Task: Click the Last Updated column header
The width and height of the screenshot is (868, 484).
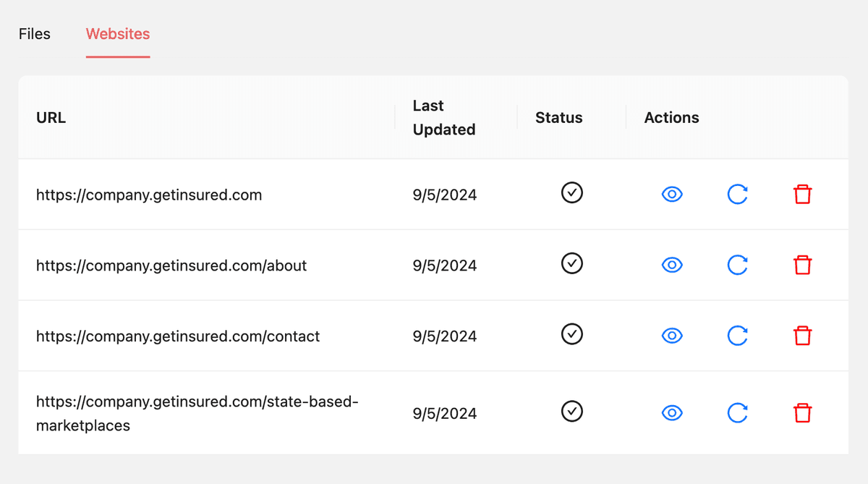Action: pos(443,117)
